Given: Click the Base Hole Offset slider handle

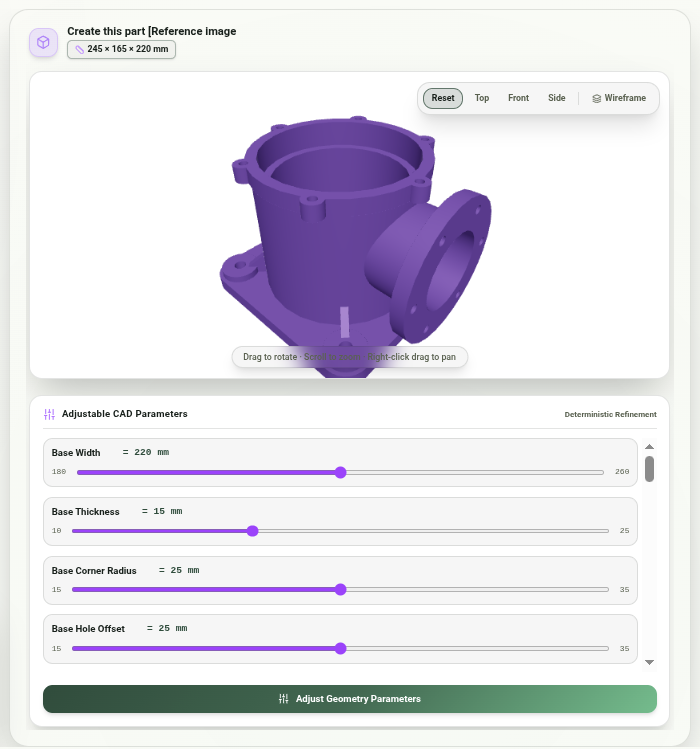Looking at the screenshot, I should tap(340, 649).
